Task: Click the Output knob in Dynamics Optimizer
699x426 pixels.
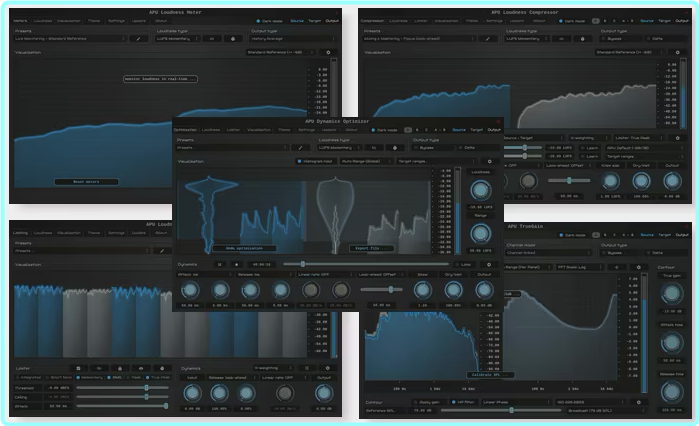Action: (484, 290)
